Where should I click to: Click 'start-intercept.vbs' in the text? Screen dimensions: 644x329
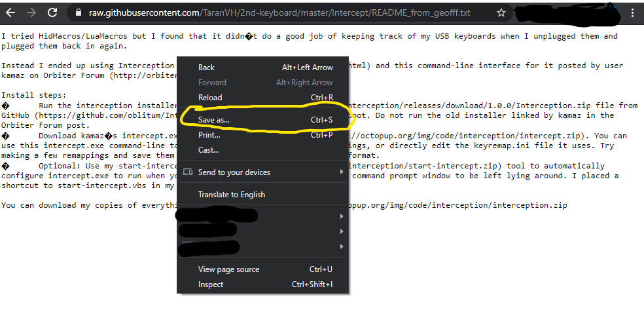pos(102,185)
